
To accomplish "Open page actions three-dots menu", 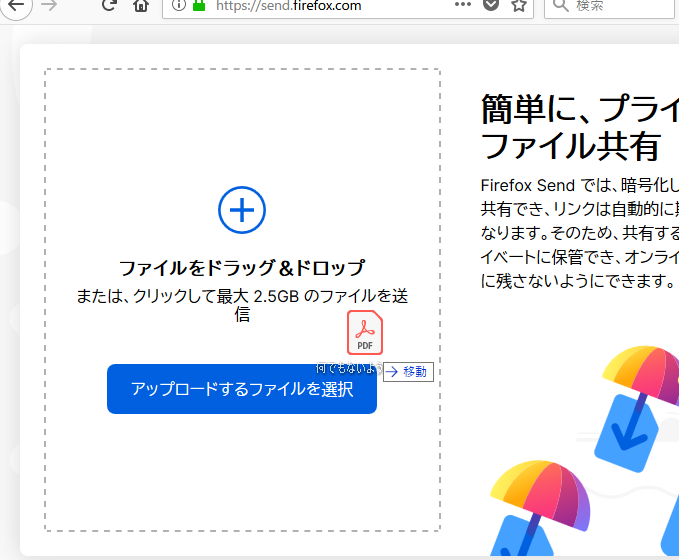I will pos(462,5).
